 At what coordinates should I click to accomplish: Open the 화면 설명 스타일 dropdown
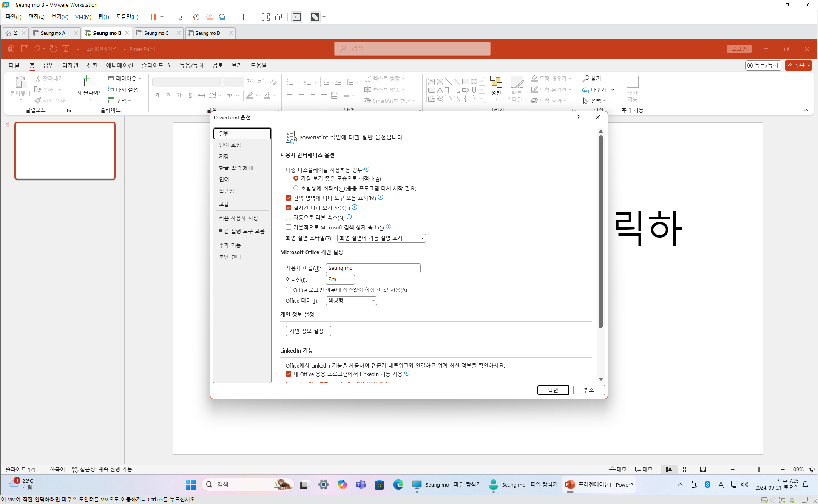click(381, 238)
